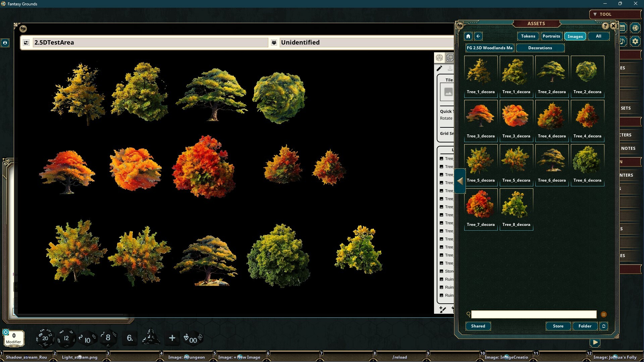Click the plus icon next to the dice row
644x362 pixels.
click(x=172, y=338)
